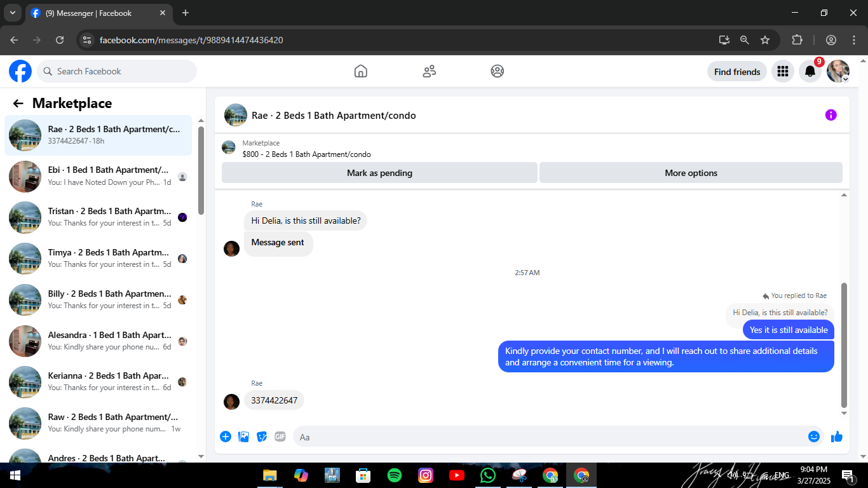This screenshot has width=868, height=488.
Task: Open Windows notification center
Action: point(848,475)
